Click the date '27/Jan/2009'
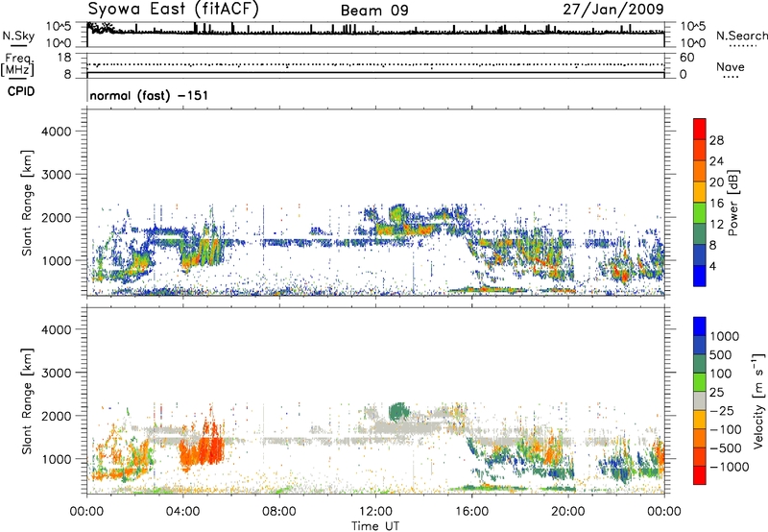768x532 pixels. coord(613,10)
